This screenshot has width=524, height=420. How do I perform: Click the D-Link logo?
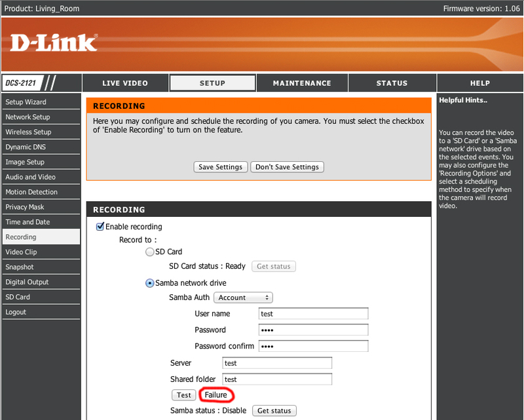pos(54,43)
